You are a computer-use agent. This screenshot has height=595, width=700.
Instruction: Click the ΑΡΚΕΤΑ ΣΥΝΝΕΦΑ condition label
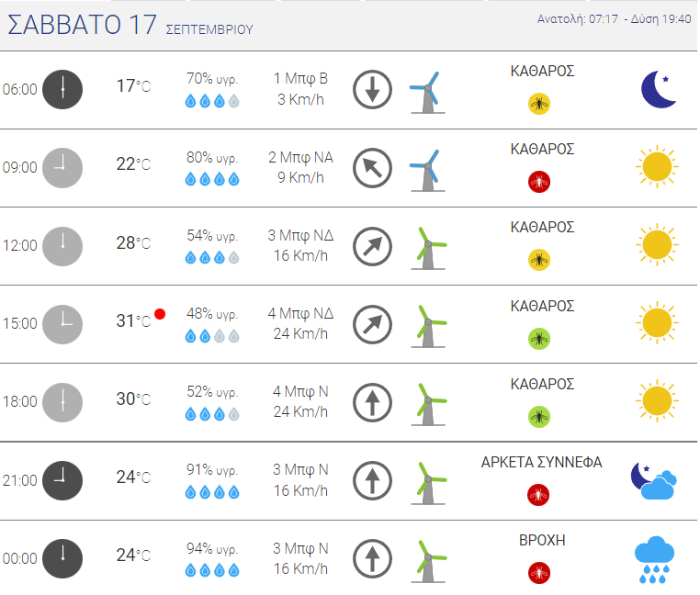(x=541, y=462)
